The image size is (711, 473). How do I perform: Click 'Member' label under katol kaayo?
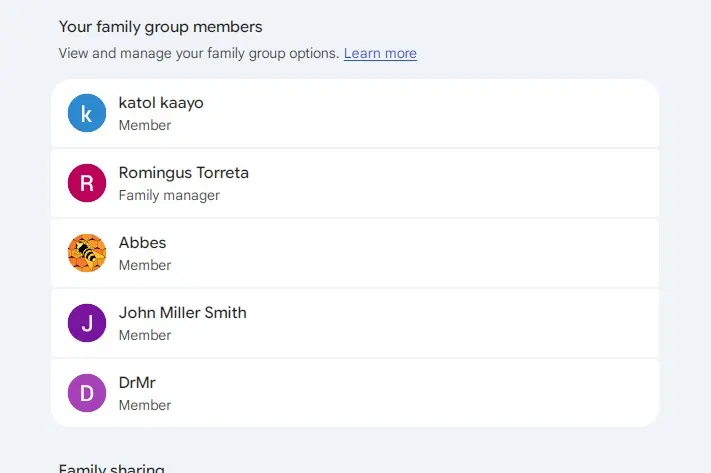click(145, 125)
